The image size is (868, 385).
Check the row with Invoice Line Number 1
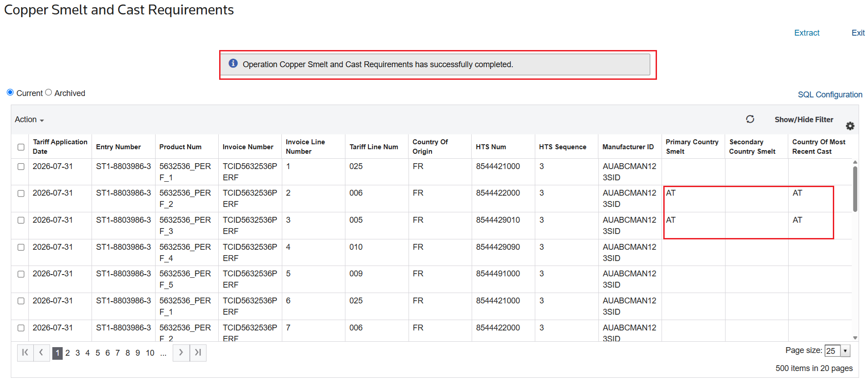click(21, 166)
